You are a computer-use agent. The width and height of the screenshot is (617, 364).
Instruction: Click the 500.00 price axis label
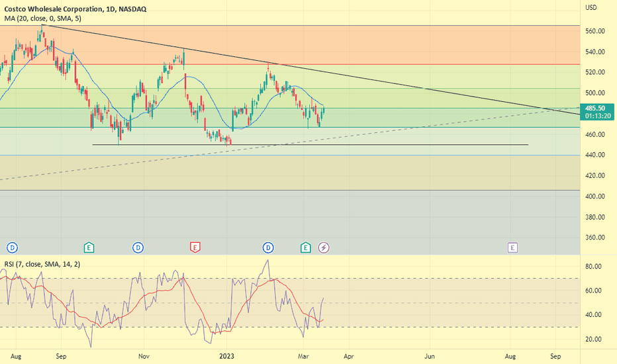coord(595,93)
